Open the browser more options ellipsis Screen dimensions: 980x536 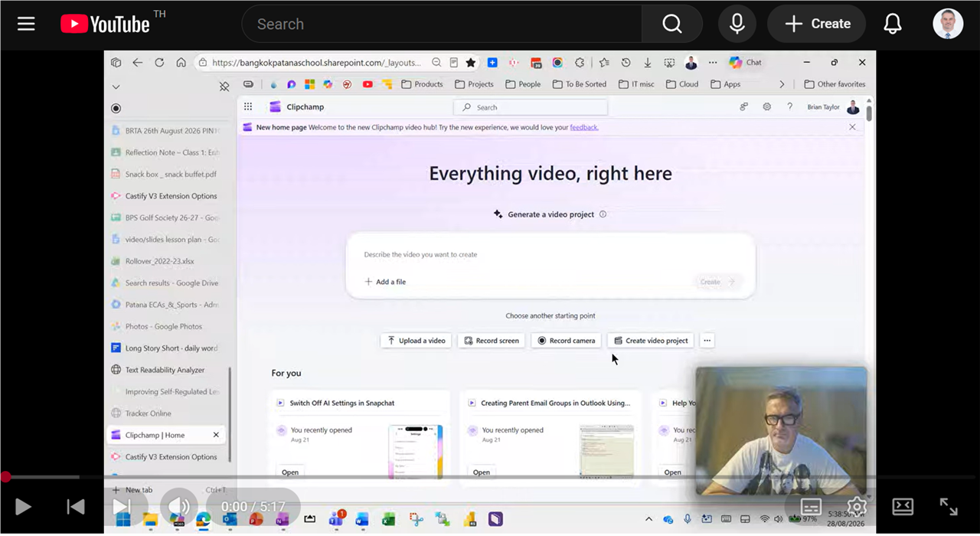coord(713,63)
